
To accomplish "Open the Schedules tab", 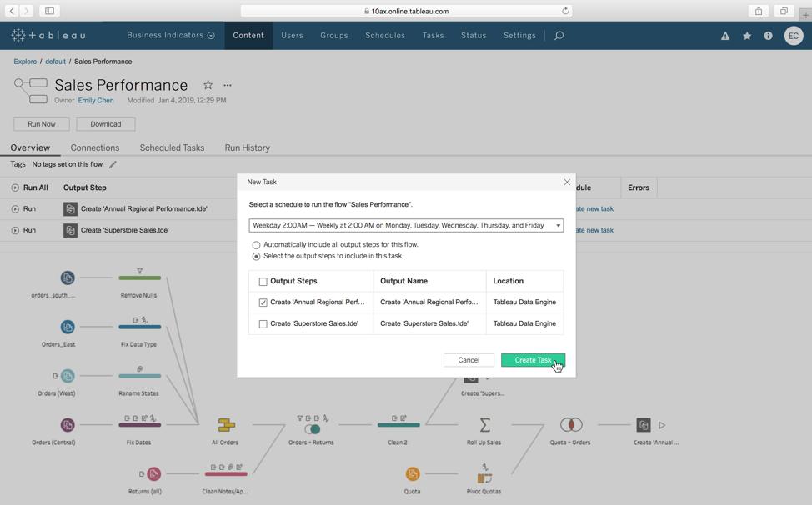I will (385, 35).
